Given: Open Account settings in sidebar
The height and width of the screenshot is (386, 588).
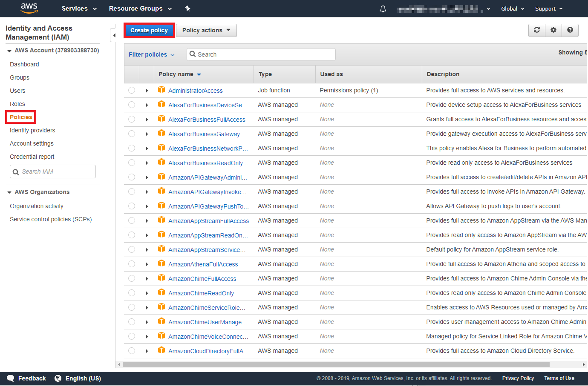Looking at the screenshot, I should pyautogui.click(x=32, y=143).
